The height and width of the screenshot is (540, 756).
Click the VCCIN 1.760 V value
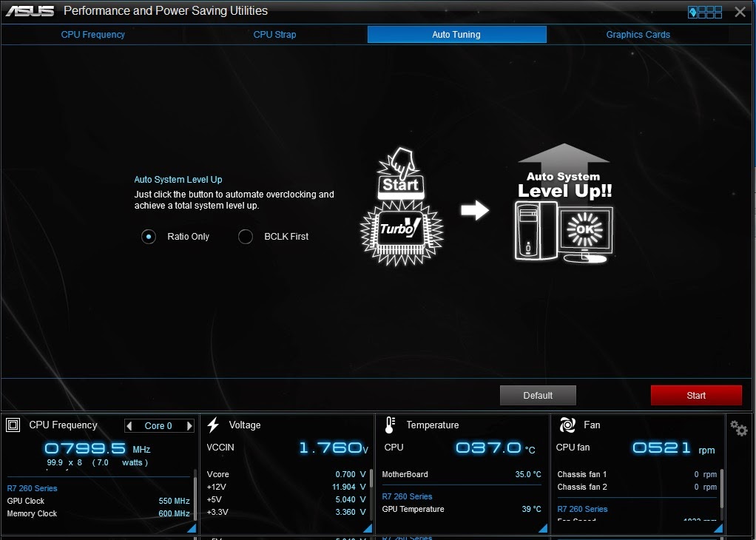[x=334, y=448]
